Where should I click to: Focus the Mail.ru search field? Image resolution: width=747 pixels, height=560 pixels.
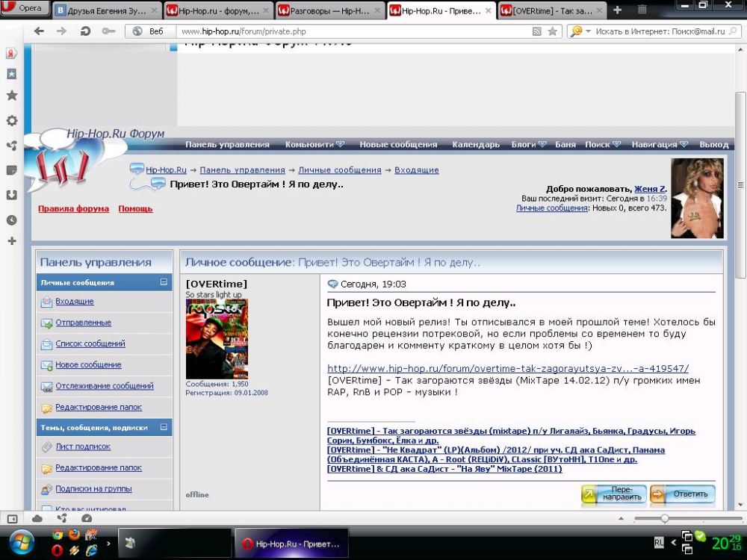coord(660,31)
